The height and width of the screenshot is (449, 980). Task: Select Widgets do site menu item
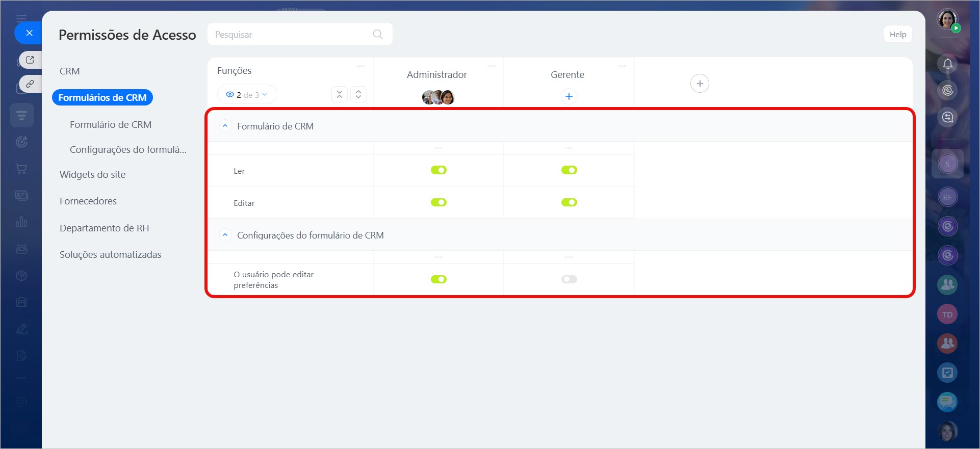tap(92, 175)
